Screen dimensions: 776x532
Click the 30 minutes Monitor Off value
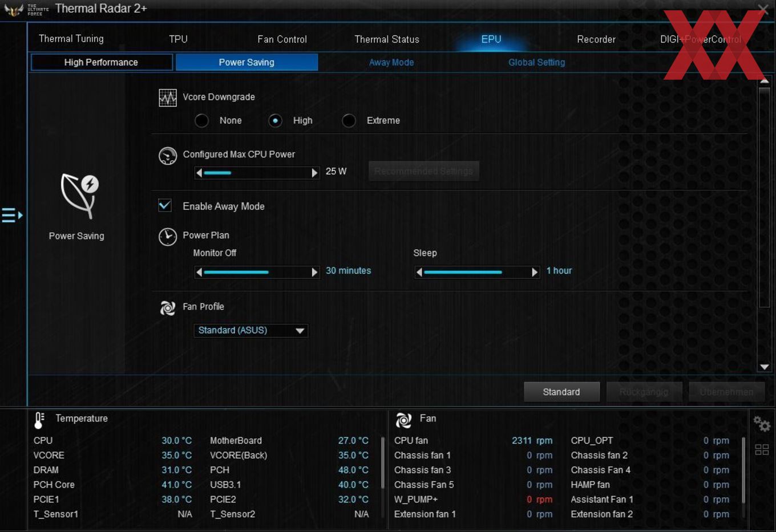point(348,271)
